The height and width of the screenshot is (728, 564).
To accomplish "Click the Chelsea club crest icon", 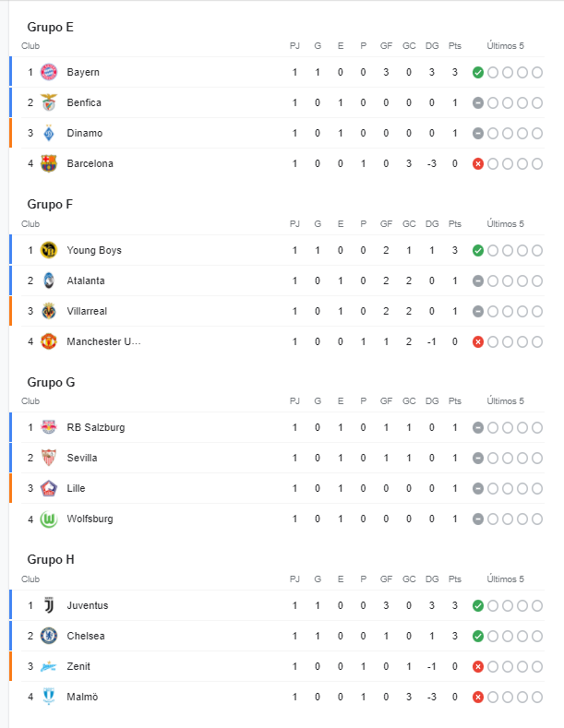I will 49,636.
